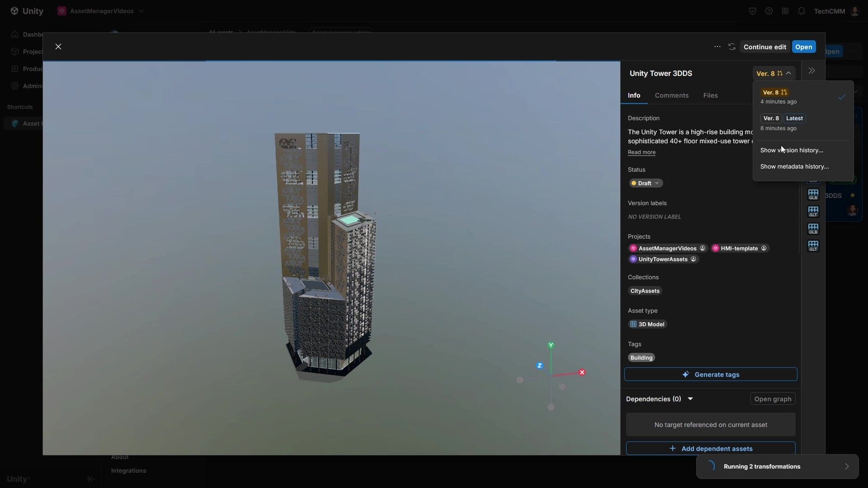
Task: Collapse the Ver. 8 version dropdown
Action: [774, 73]
